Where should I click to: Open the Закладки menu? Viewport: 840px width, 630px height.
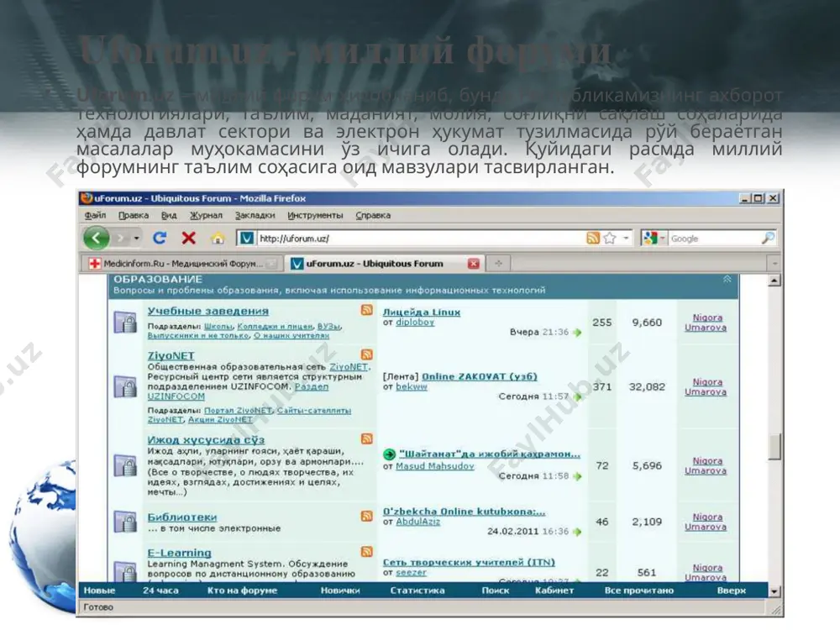coord(255,215)
